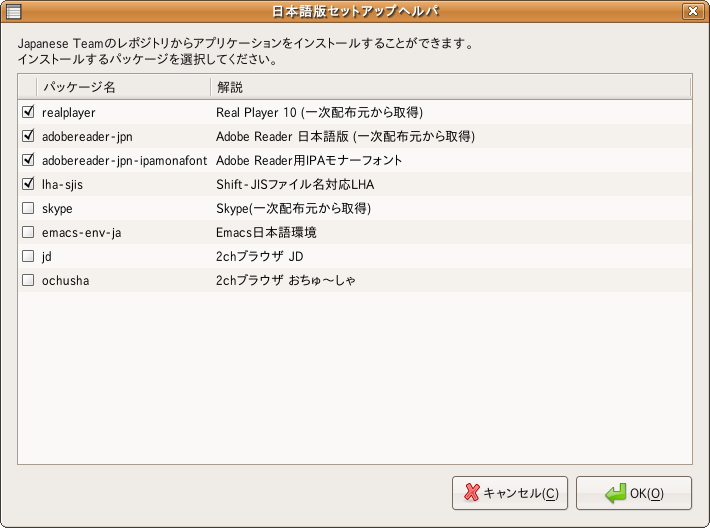Select the realplayer package name

[x=68, y=113]
